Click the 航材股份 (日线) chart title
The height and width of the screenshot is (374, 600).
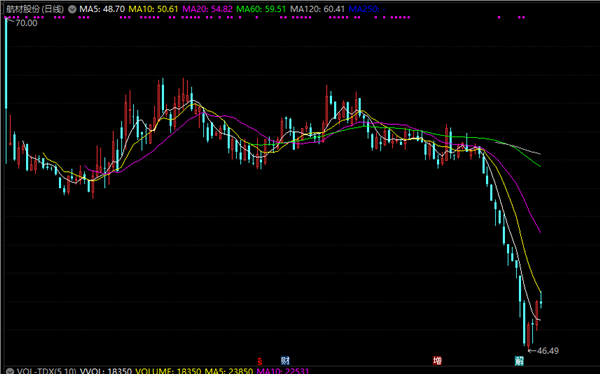pos(35,9)
